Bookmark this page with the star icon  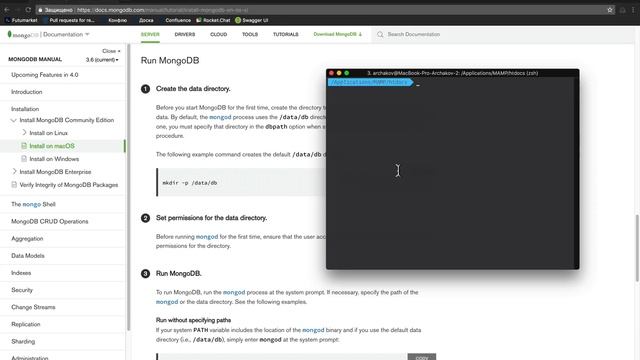pyautogui.click(x=610, y=10)
